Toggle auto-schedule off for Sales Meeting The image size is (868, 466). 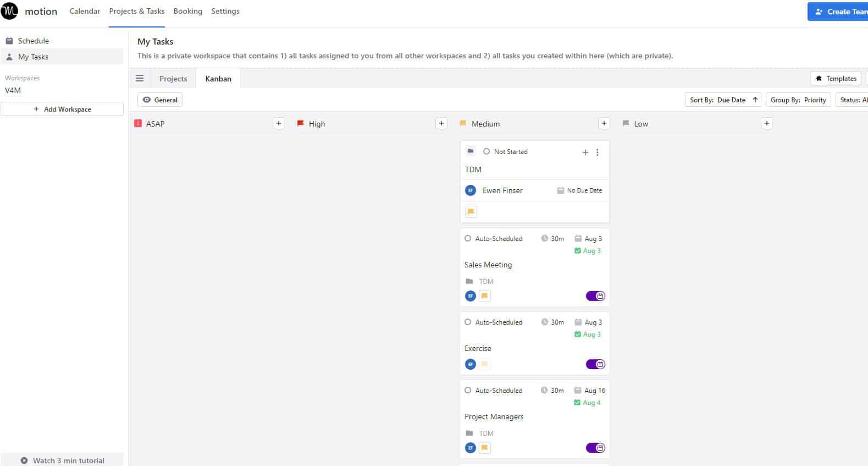(x=595, y=296)
